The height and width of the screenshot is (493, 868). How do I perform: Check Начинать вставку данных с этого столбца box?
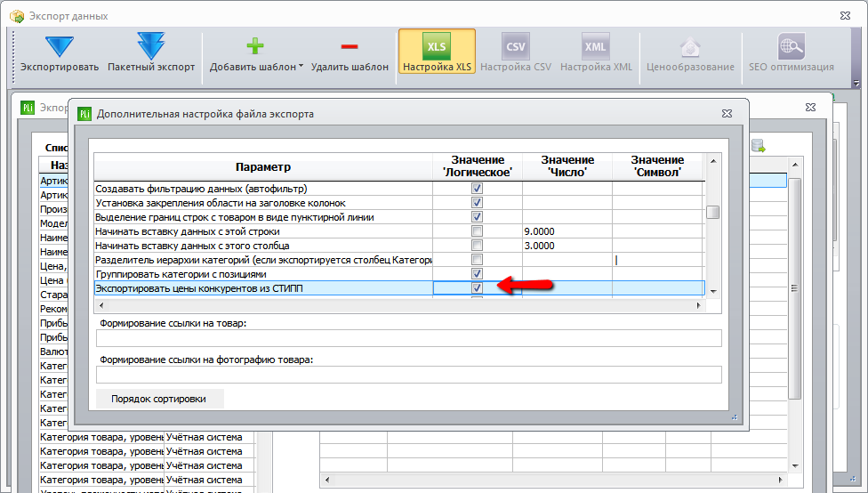tap(477, 246)
